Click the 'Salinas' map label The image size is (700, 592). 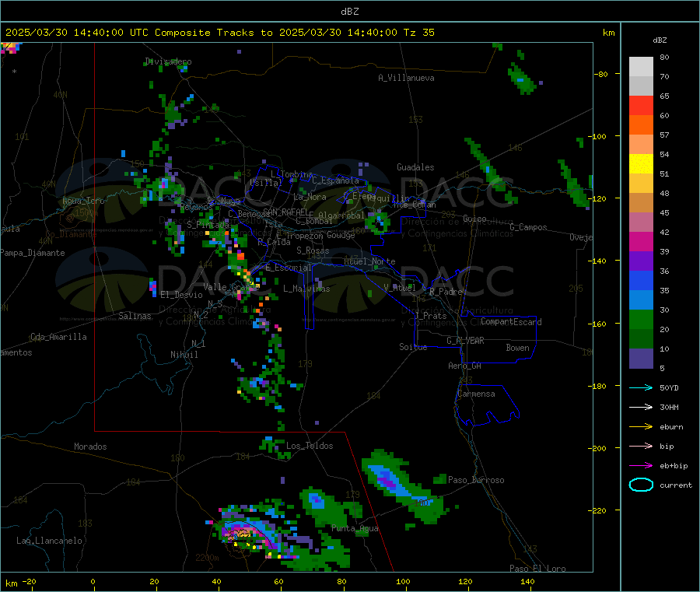tap(135, 316)
